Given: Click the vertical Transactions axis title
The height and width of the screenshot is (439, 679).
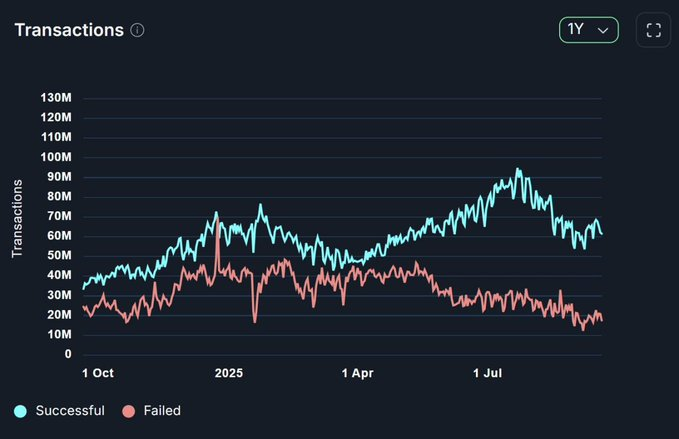Looking at the screenshot, I should [x=17, y=219].
